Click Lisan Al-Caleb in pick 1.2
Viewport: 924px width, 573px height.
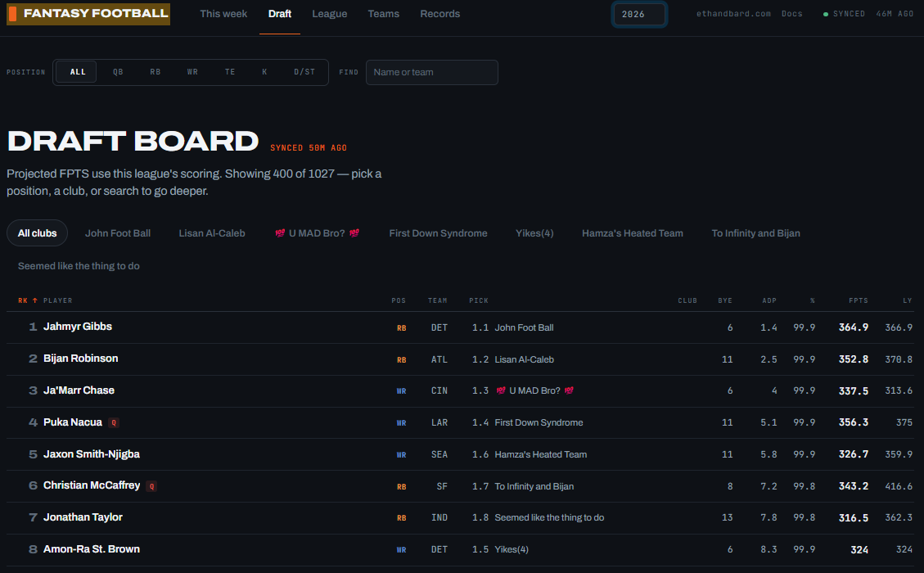point(524,359)
